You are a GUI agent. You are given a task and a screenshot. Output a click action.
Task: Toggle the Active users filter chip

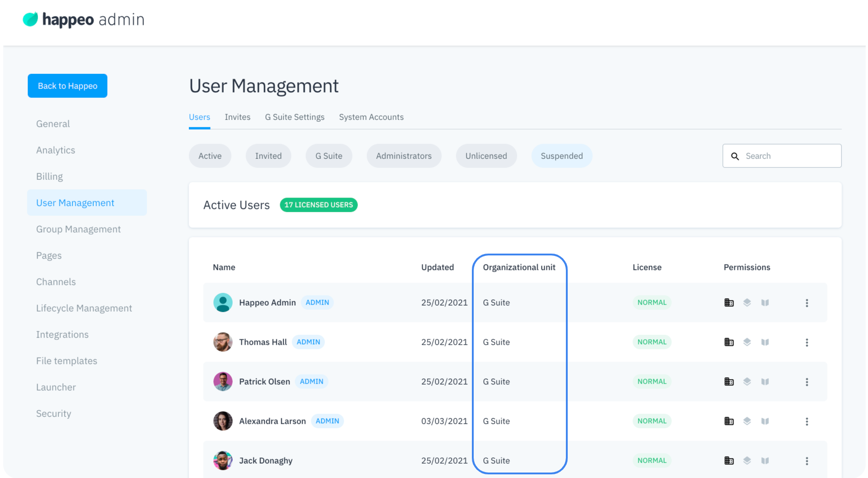pos(210,156)
